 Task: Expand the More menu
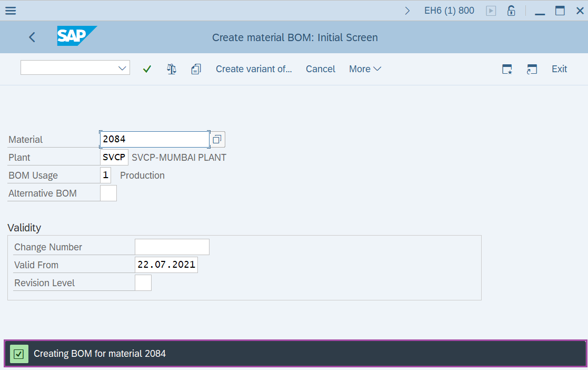click(365, 69)
